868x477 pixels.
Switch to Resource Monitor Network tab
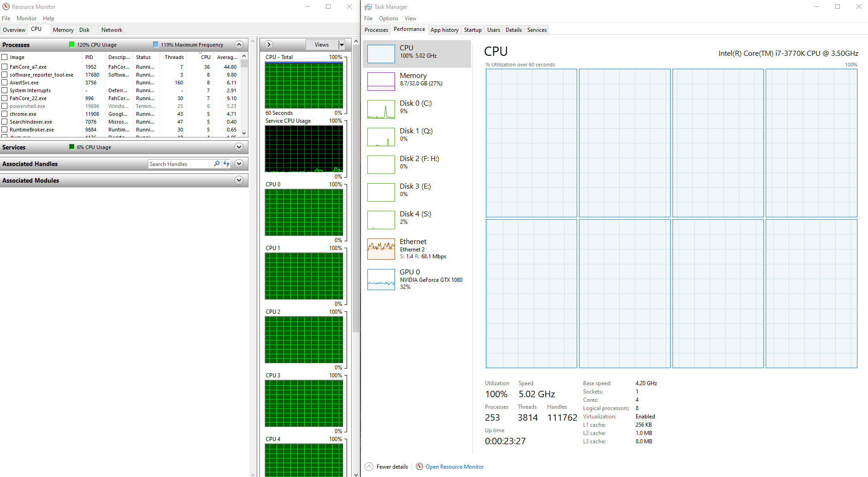tap(112, 30)
